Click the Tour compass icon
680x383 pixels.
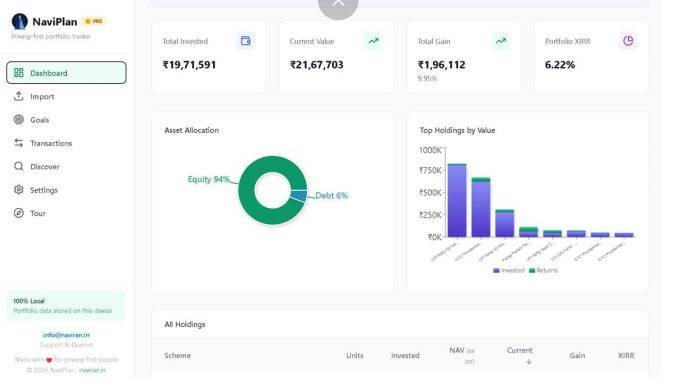coord(19,213)
